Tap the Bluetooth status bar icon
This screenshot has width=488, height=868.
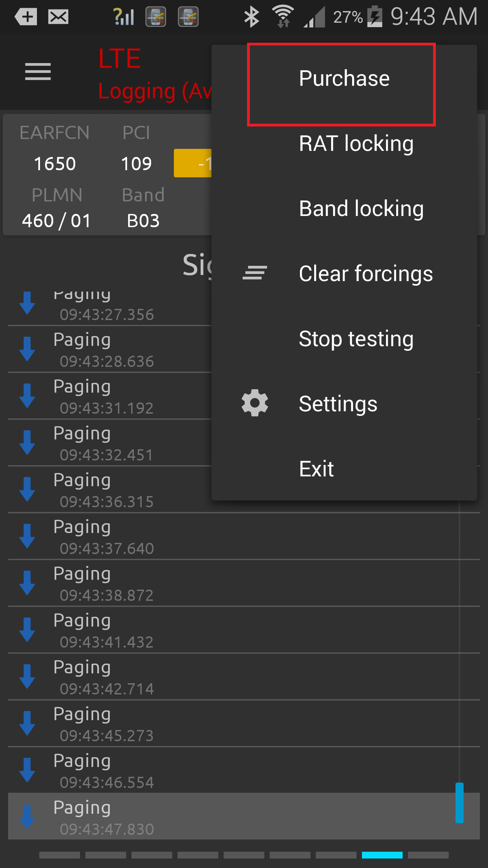point(251,16)
